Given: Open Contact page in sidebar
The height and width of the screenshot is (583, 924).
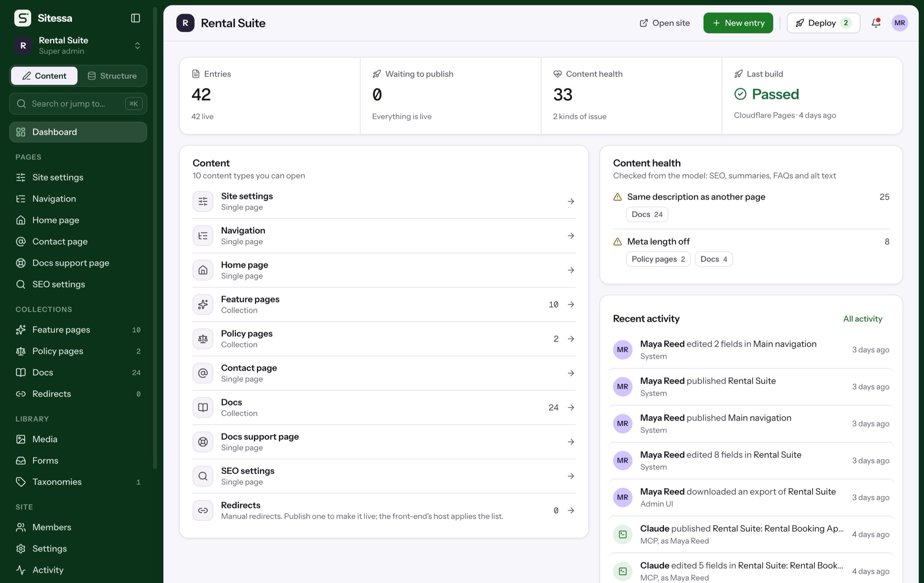Looking at the screenshot, I should [x=78, y=242].
